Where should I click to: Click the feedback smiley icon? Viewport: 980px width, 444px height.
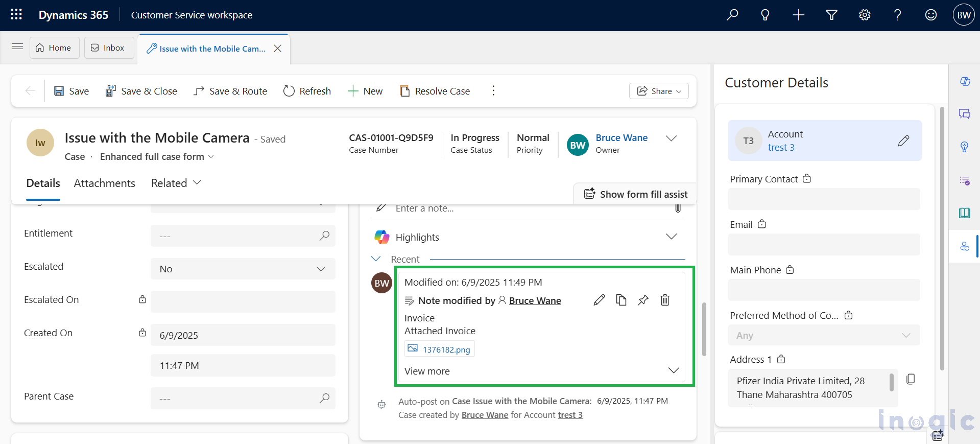pyautogui.click(x=931, y=15)
